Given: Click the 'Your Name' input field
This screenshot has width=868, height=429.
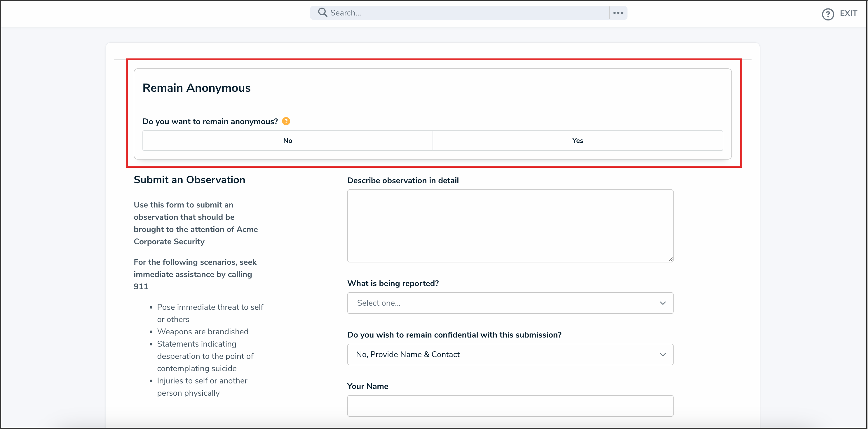Looking at the screenshot, I should coord(510,406).
